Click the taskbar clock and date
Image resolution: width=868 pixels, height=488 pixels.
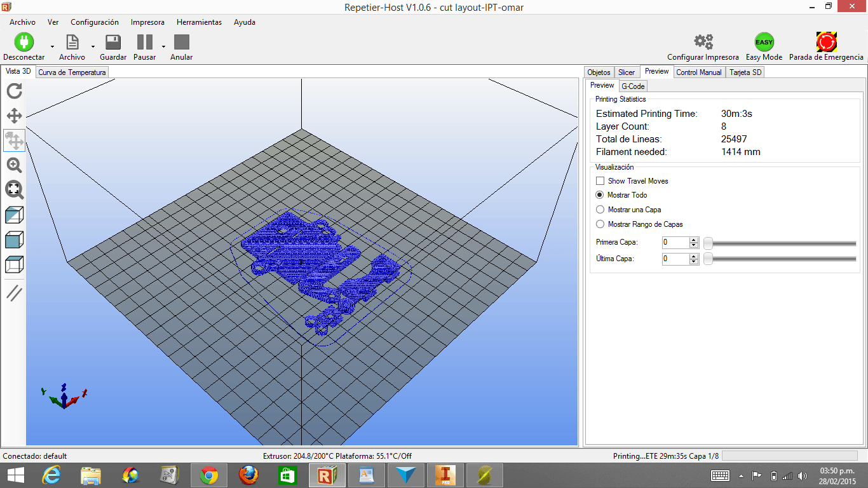(x=837, y=475)
